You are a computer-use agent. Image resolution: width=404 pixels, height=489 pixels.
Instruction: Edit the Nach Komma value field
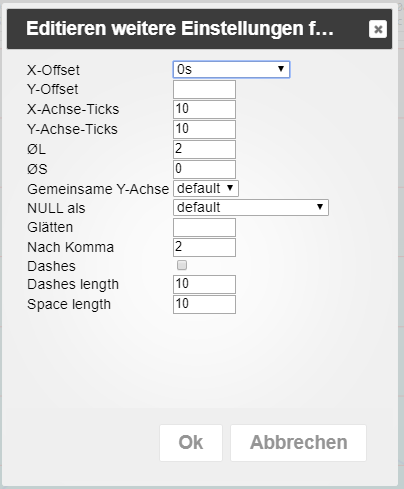click(x=204, y=247)
